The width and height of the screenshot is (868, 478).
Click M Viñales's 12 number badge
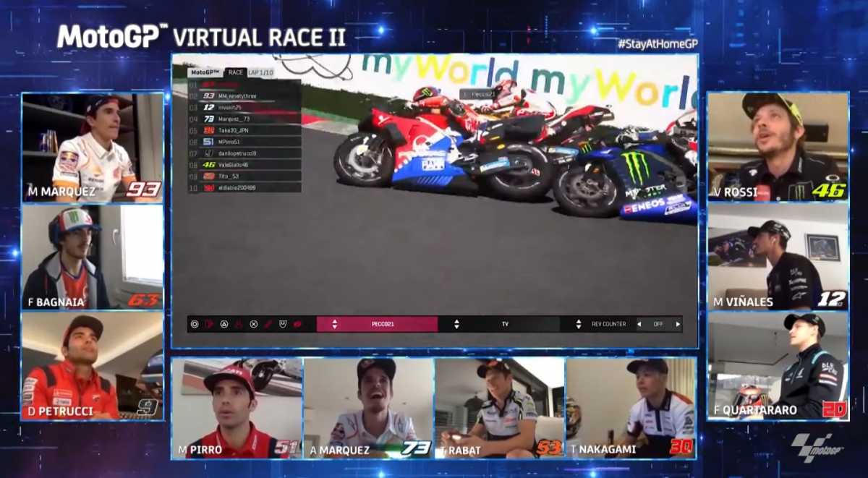(831, 299)
